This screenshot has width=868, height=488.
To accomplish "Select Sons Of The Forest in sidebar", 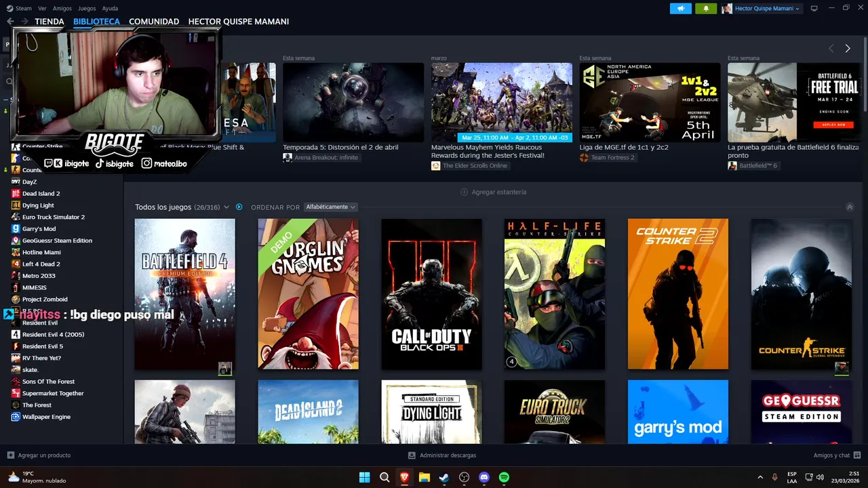I will coord(48,382).
